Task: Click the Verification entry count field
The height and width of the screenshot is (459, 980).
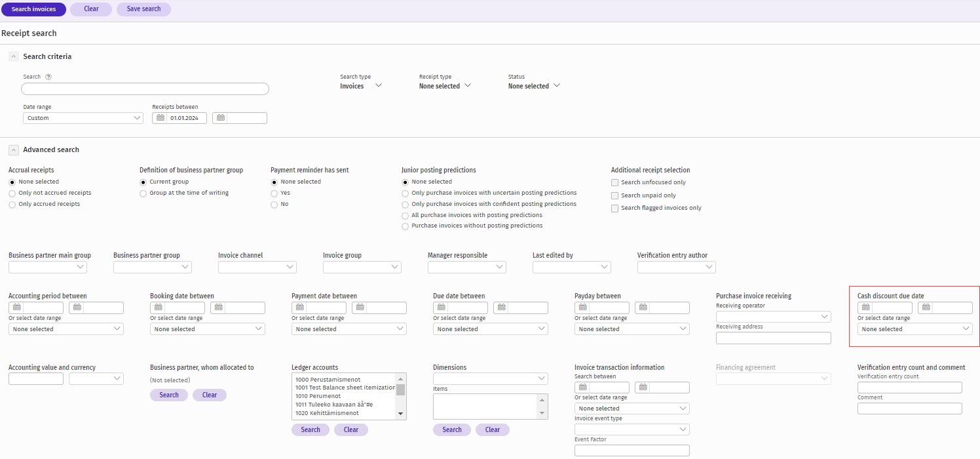Action: [910, 388]
